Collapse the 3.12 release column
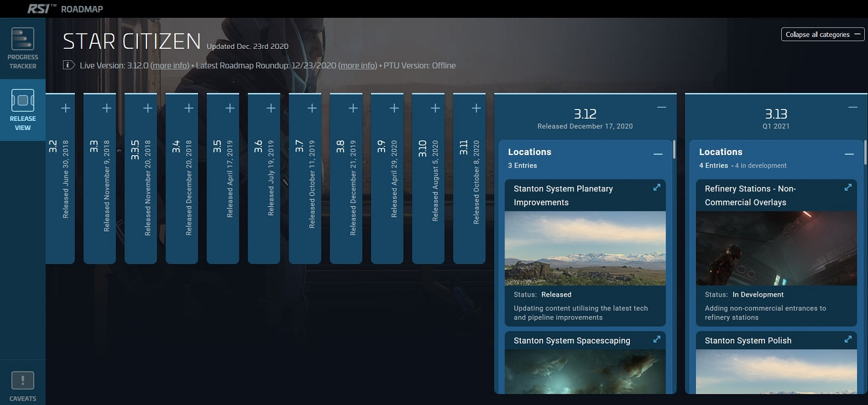The width and height of the screenshot is (868, 405). click(662, 107)
